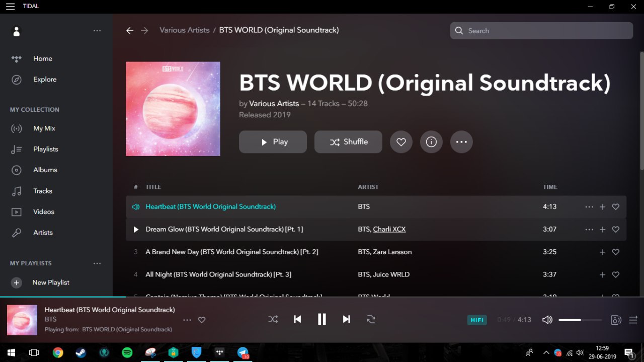This screenshot has height=362, width=644.
Task: Open more options for Heartbeat row
Action: (x=589, y=207)
